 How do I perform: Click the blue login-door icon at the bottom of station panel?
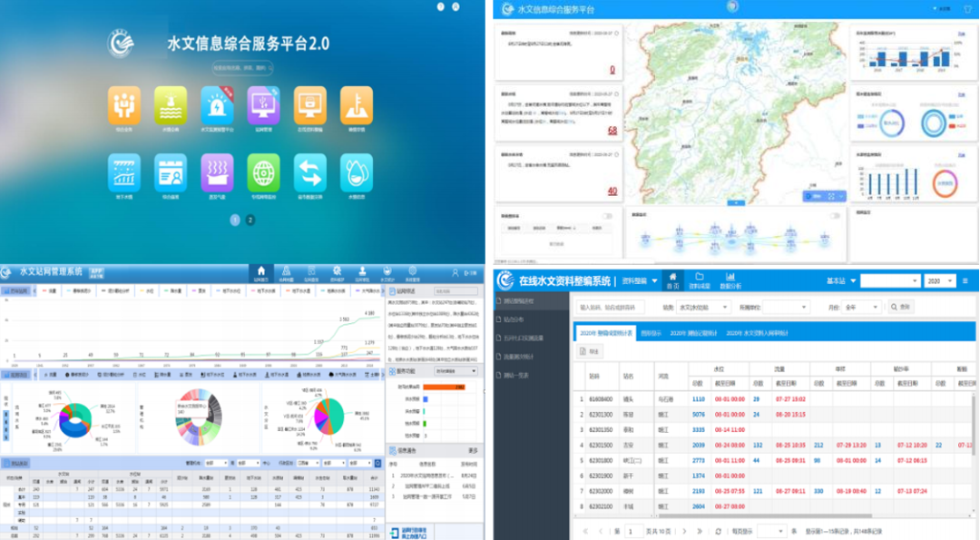[395, 533]
